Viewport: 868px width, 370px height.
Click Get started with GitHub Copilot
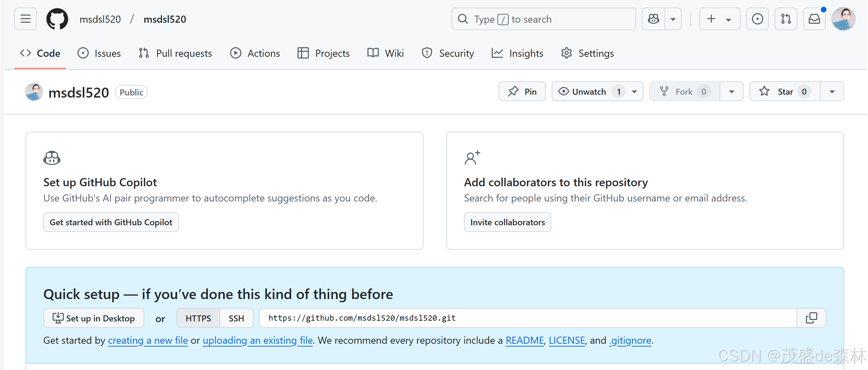[111, 222]
